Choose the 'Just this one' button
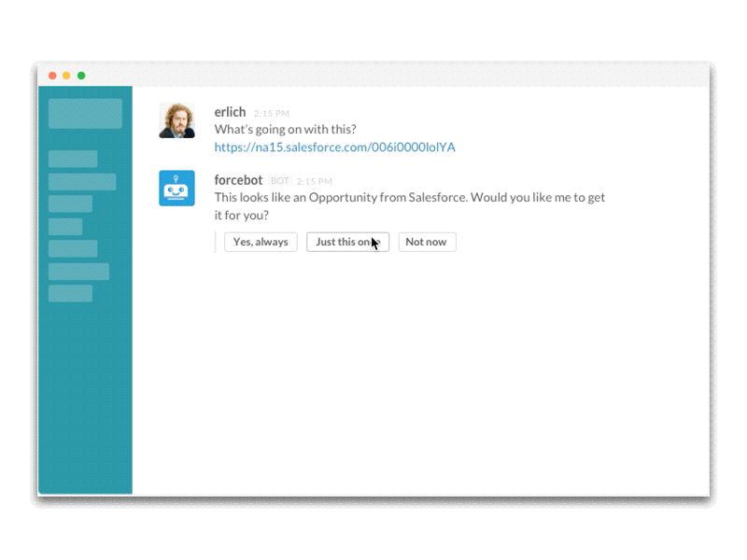This screenshot has width=747, height=560. coord(347,242)
